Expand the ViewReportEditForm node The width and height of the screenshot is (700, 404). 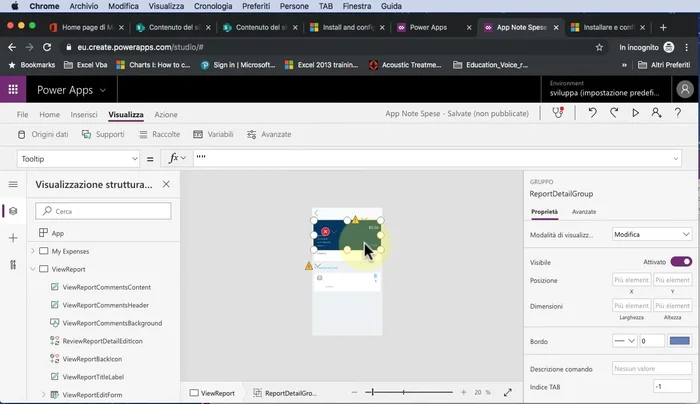pos(43,395)
